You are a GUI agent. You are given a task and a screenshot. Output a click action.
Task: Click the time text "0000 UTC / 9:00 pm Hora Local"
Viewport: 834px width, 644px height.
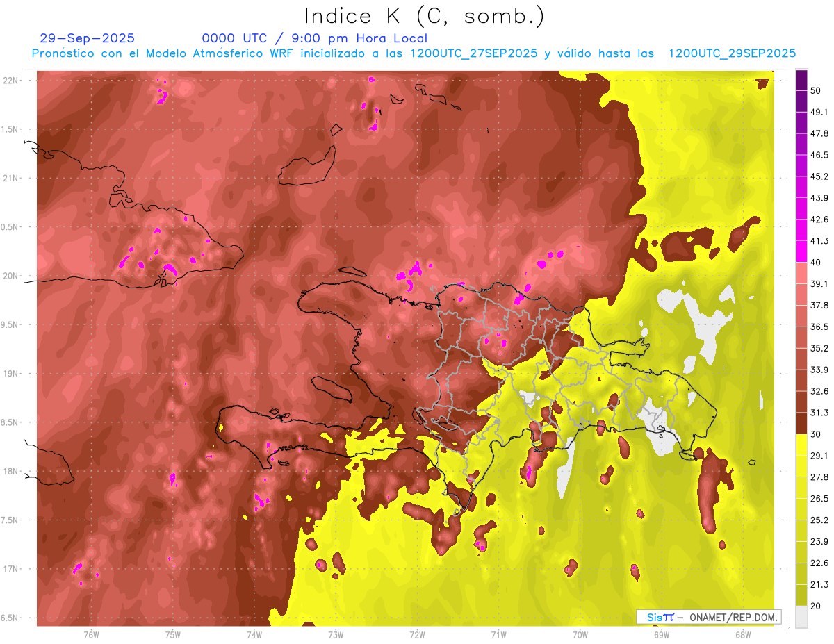pos(314,38)
